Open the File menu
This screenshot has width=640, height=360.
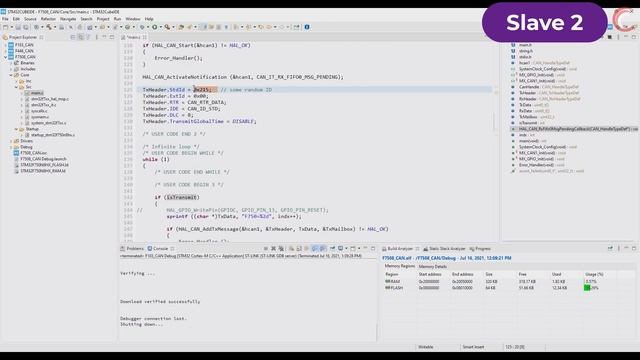coord(5,19)
